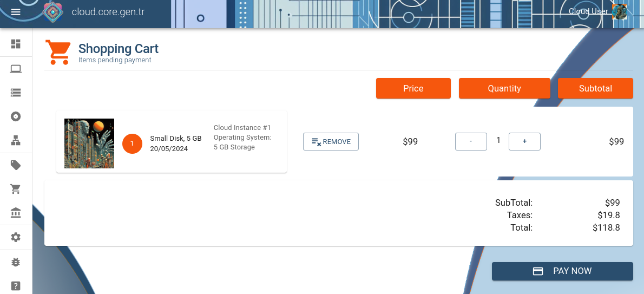
Task: Click the Small Disk product thumbnail
Action: [89, 143]
